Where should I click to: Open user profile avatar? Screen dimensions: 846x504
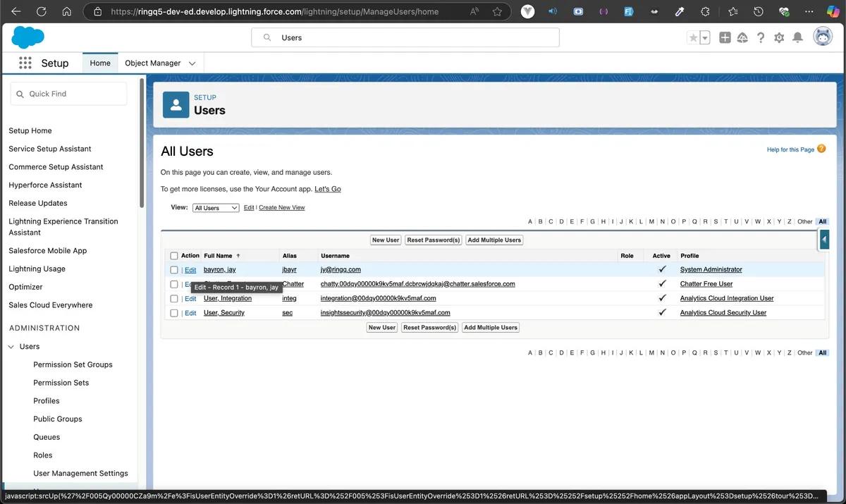click(823, 37)
